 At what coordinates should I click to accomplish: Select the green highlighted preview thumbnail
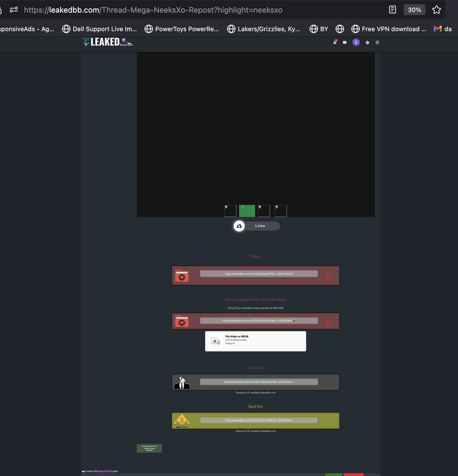247,211
